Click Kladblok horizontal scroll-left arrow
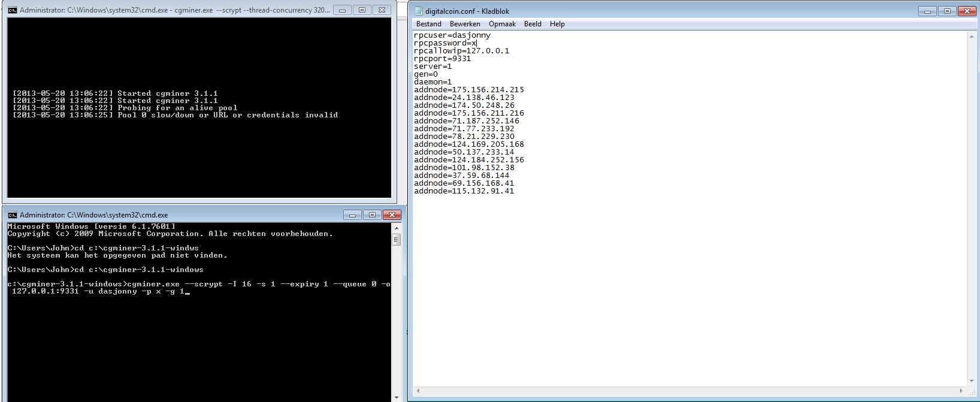 (x=418, y=391)
